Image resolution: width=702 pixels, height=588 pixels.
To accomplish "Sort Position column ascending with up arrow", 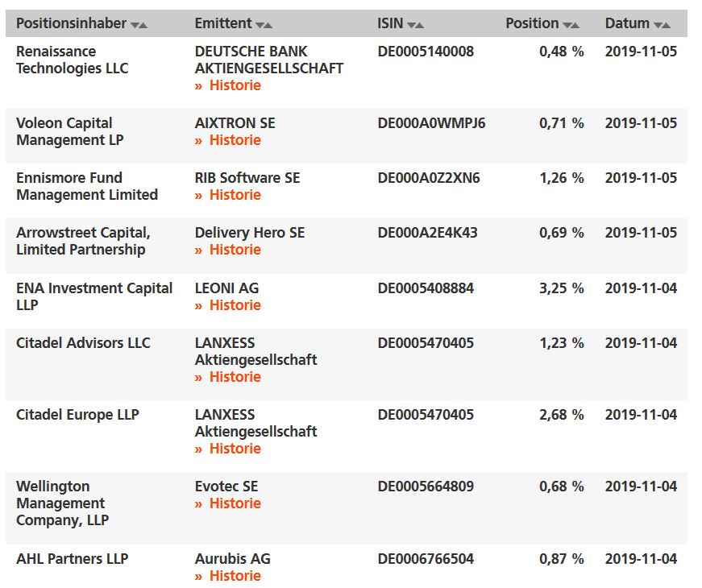I will pyautogui.click(x=575, y=25).
